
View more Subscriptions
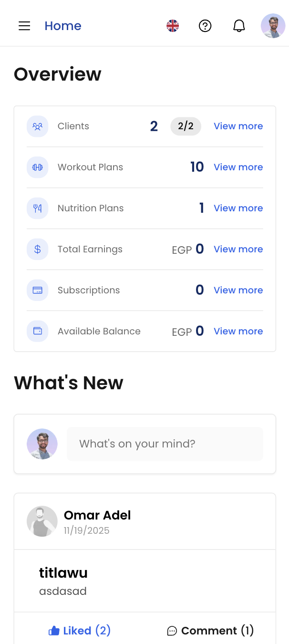(238, 291)
